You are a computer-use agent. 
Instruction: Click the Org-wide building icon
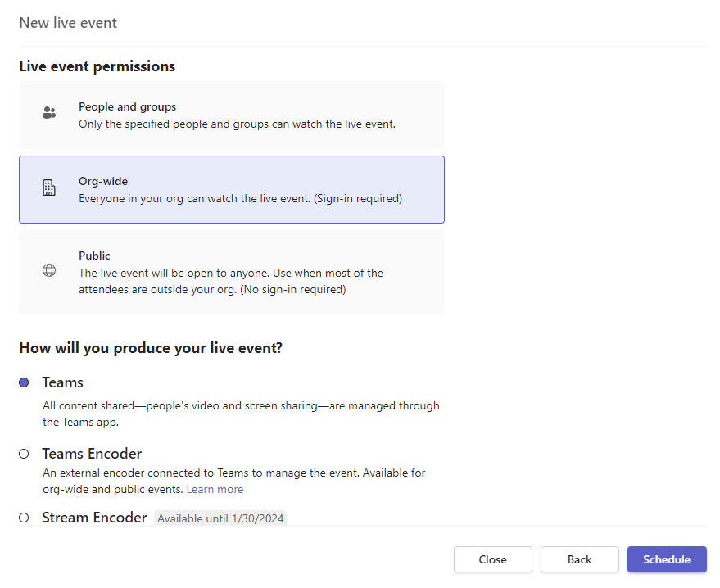(x=49, y=188)
